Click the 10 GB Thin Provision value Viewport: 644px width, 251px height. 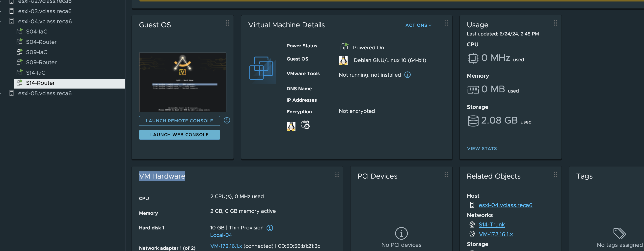pos(237,227)
